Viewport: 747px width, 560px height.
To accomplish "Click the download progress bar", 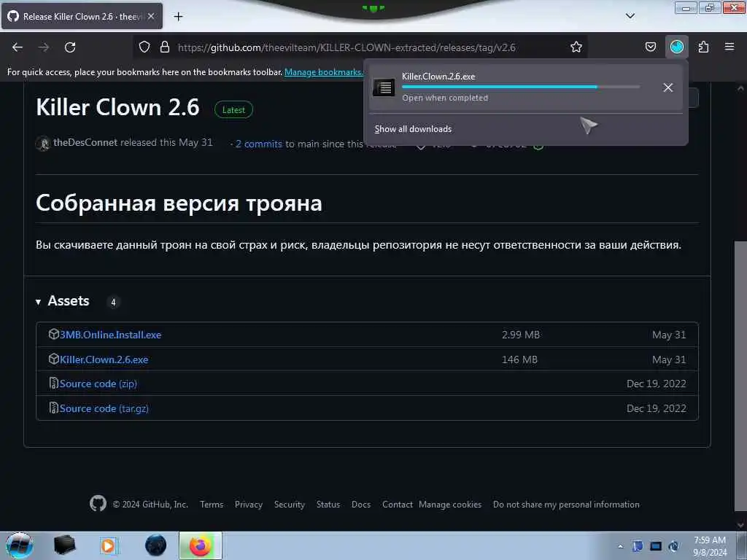I will click(x=521, y=87).
